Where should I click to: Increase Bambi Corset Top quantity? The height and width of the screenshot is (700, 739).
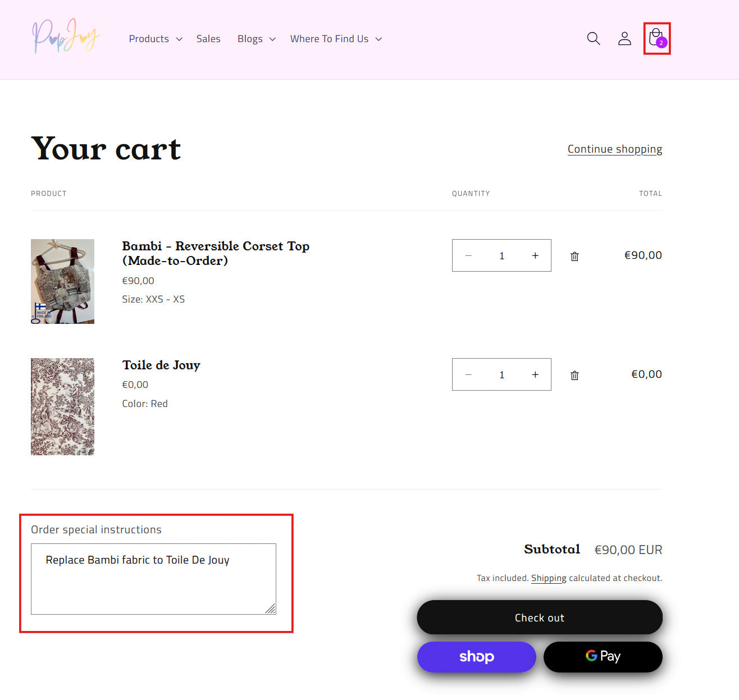pyautogui.click(x=535, y=256)
